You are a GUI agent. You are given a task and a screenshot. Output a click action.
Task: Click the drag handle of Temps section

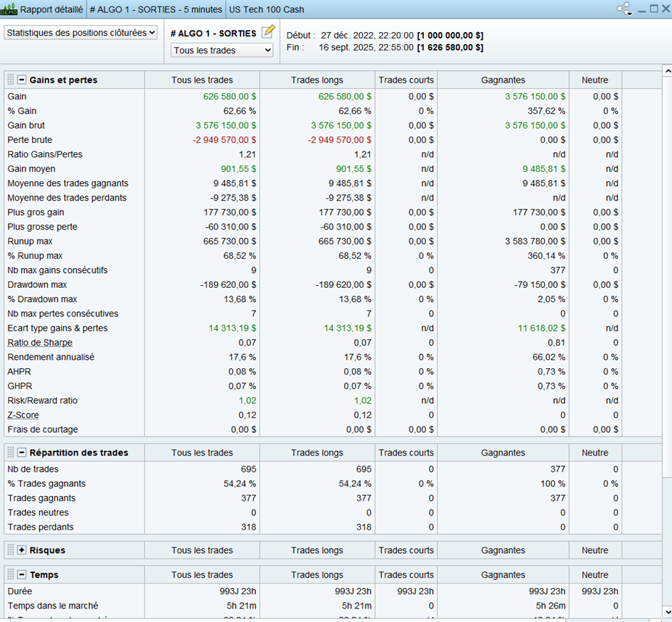coord(11,575)
